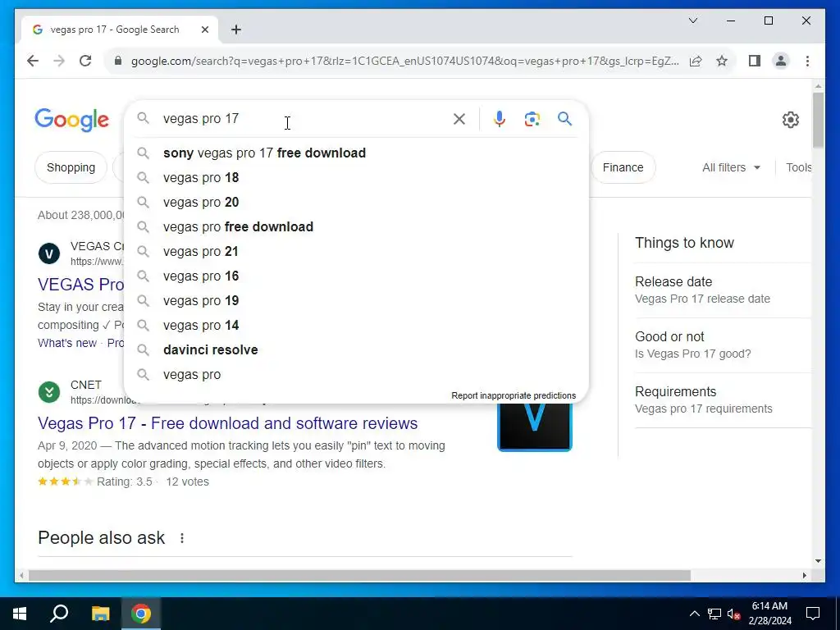
Task: Choose suggestion vegas pro 14
Action: point(356,326)
